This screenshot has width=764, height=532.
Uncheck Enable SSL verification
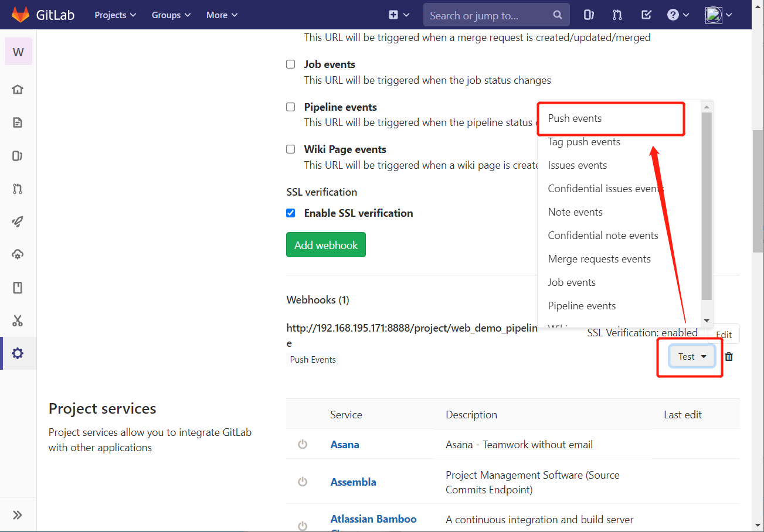(290, 213)
